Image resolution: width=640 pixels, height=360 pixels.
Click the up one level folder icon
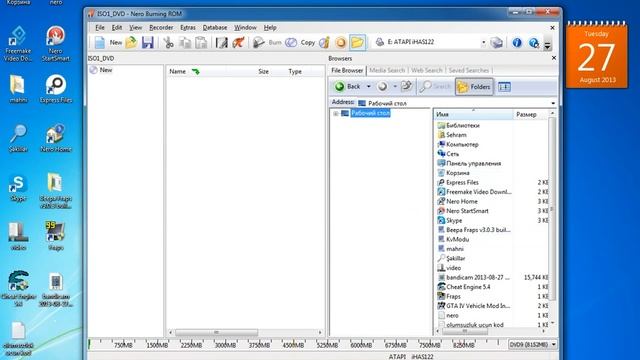click(407, 87)
